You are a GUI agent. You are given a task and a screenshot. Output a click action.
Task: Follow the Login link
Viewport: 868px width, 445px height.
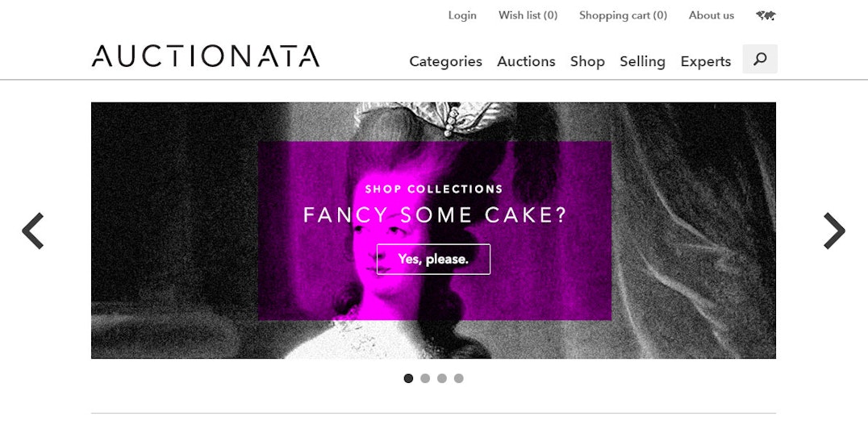click(462, 15)
